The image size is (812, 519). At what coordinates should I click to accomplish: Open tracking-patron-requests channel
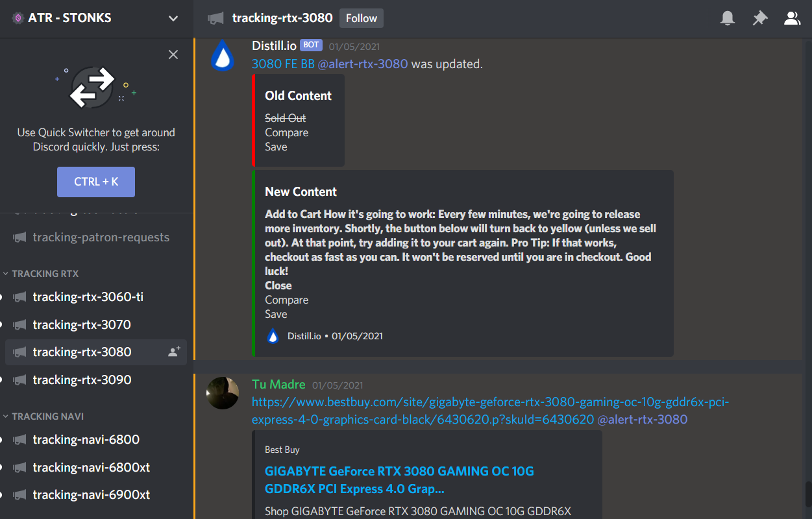point(96,237)
